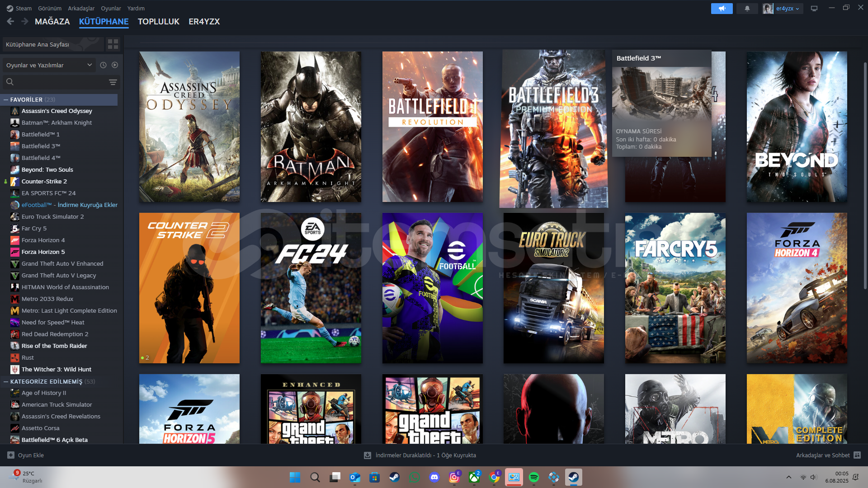Click the Counter-Strike 2 sidebar icon
The width and height of the screenshot is (868, 488).
(x=15, y=182)
